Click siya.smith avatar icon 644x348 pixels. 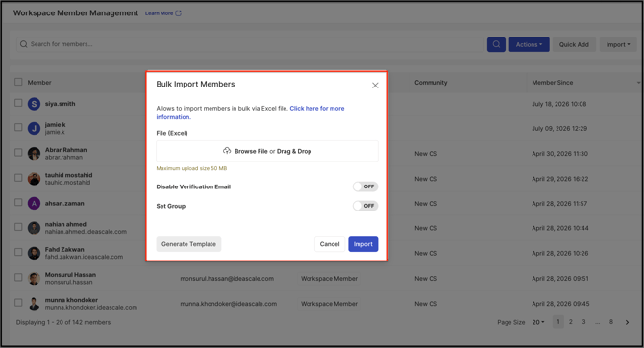[34, 104]
